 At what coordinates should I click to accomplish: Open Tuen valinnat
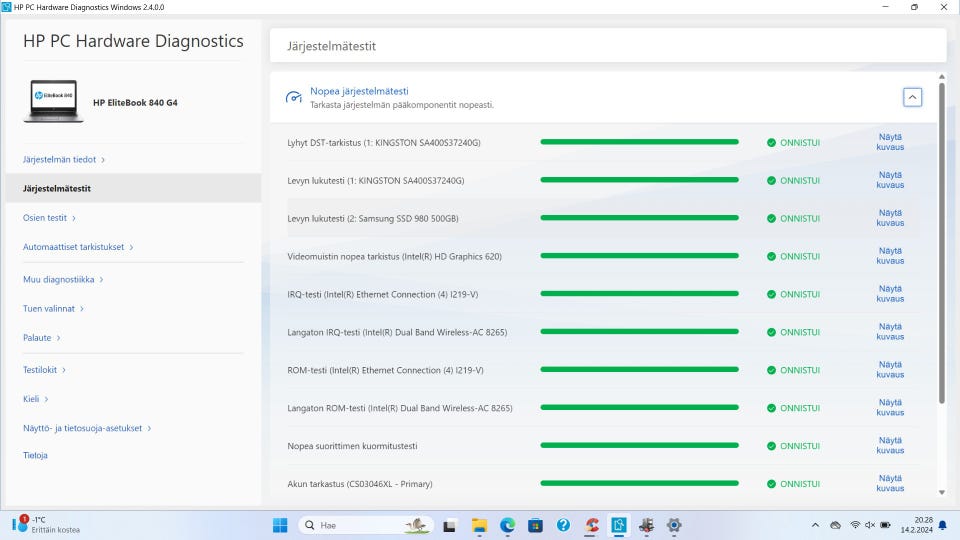49,309
